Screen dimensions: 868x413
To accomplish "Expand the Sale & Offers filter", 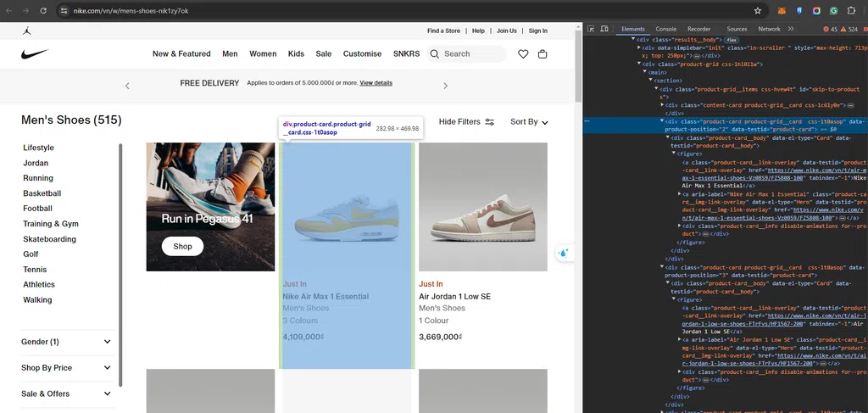I will click(66, 394).
